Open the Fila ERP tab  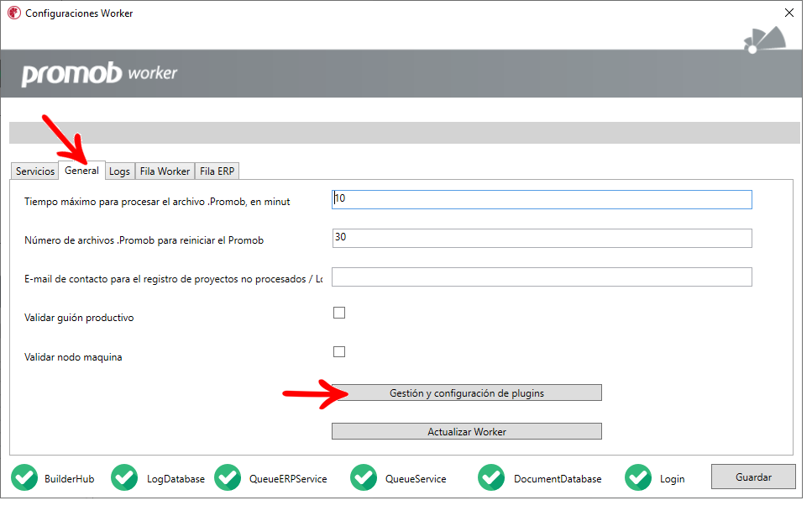click(217, 171)
